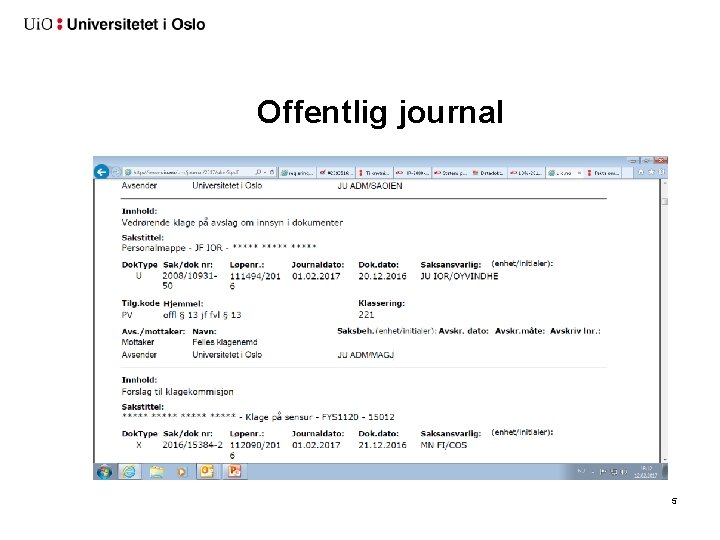Click the saksansvarlig value 'JU IOR/OYVINDHE'
Image resolution: width=720 pixels, height=540 pixels.
tap(459, 276)
